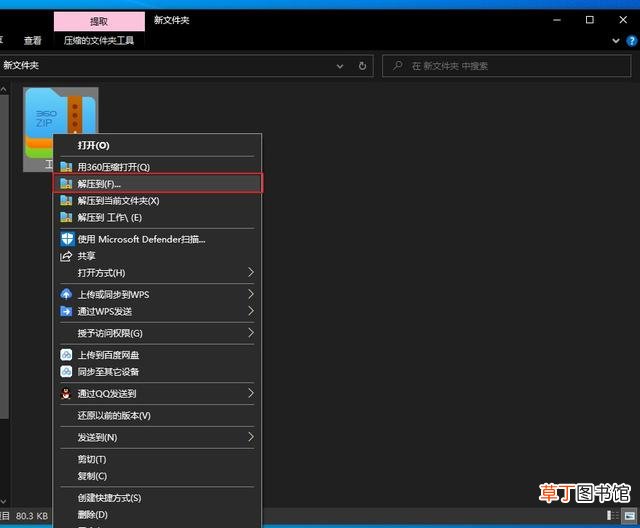Click the Microsoft Defender shield icon

pos(67,239)
